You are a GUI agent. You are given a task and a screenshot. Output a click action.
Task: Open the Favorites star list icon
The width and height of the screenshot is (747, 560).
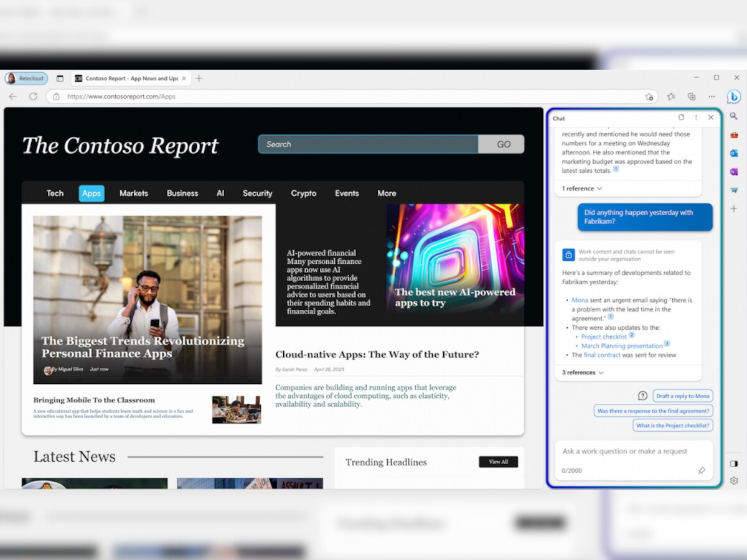pos(670,96)
